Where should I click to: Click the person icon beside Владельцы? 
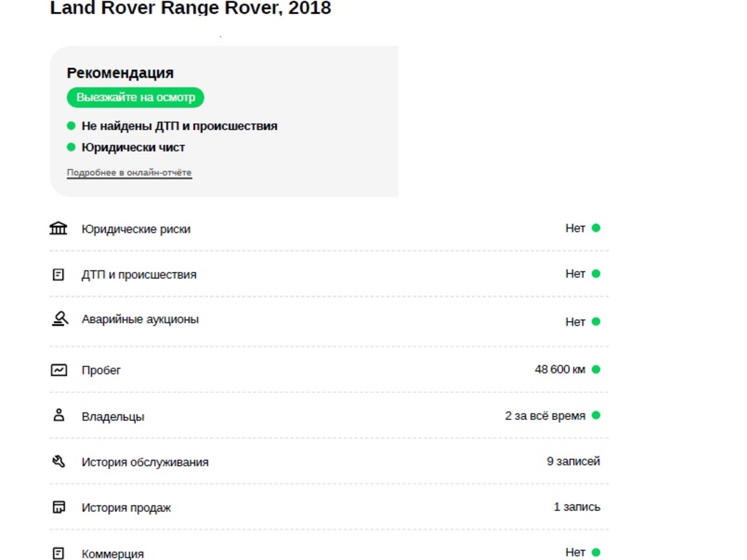[x=59, y=415]
